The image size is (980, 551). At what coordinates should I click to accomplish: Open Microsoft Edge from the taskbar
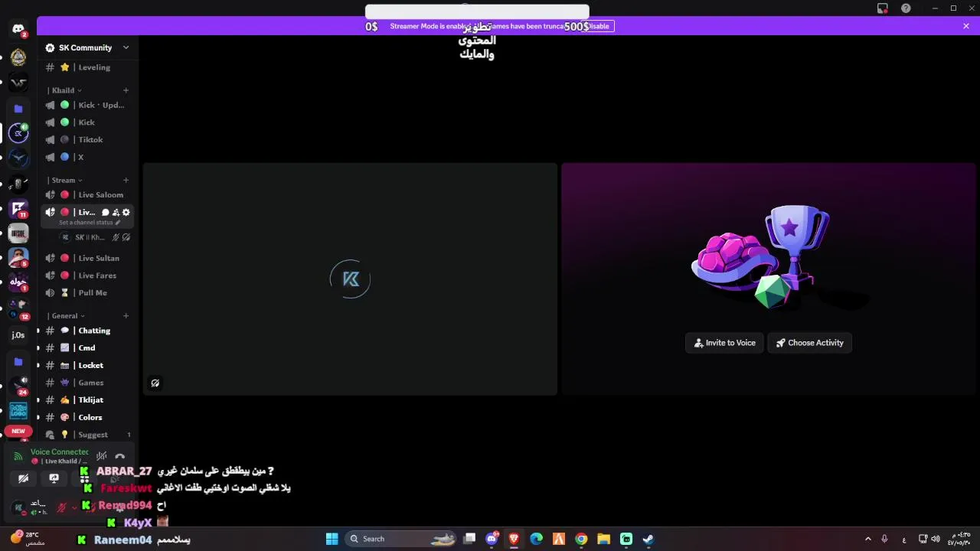(537, 539)
